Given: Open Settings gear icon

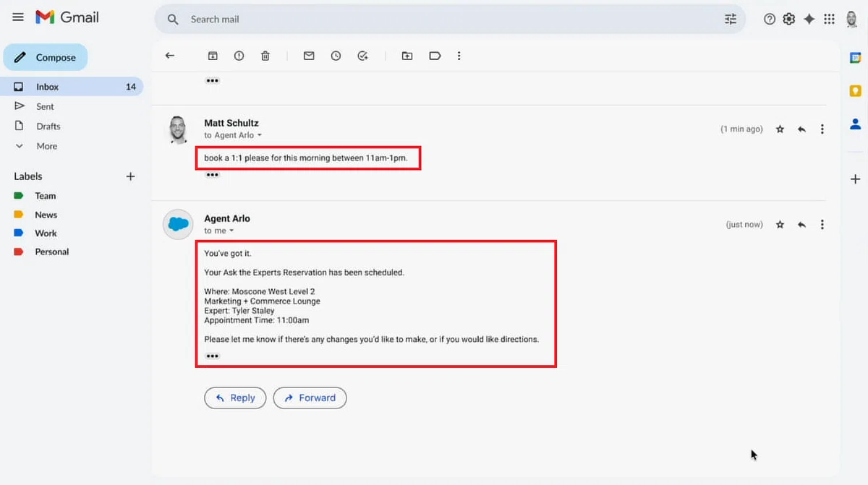Looking at the screenshot, I should pos(789,20).
